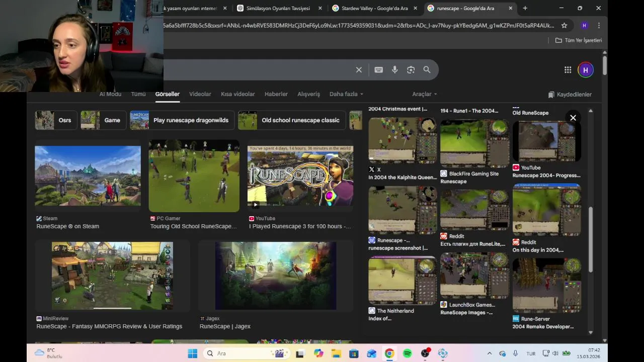Screen dimensions: 644x362
Task: Open LaunchBox Games RuneScape Images thumbnail
Action: pyautogui.click(x=474, y=276)
